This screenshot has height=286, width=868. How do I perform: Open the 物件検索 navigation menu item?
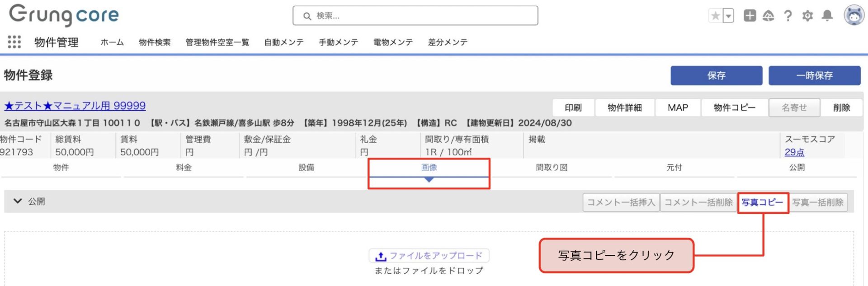pyautogui.click(x=155, y=42)
